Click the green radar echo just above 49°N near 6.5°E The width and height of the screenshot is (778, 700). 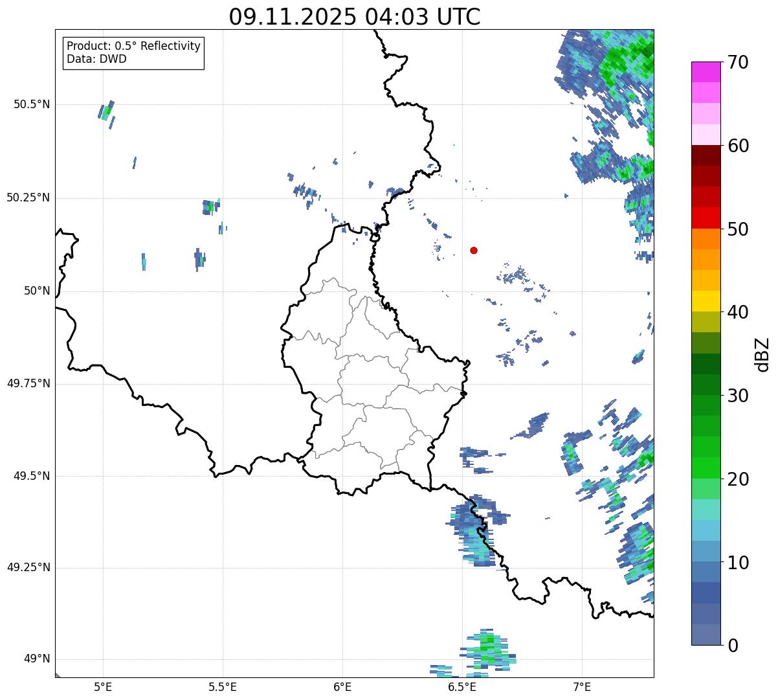(487, 649)
